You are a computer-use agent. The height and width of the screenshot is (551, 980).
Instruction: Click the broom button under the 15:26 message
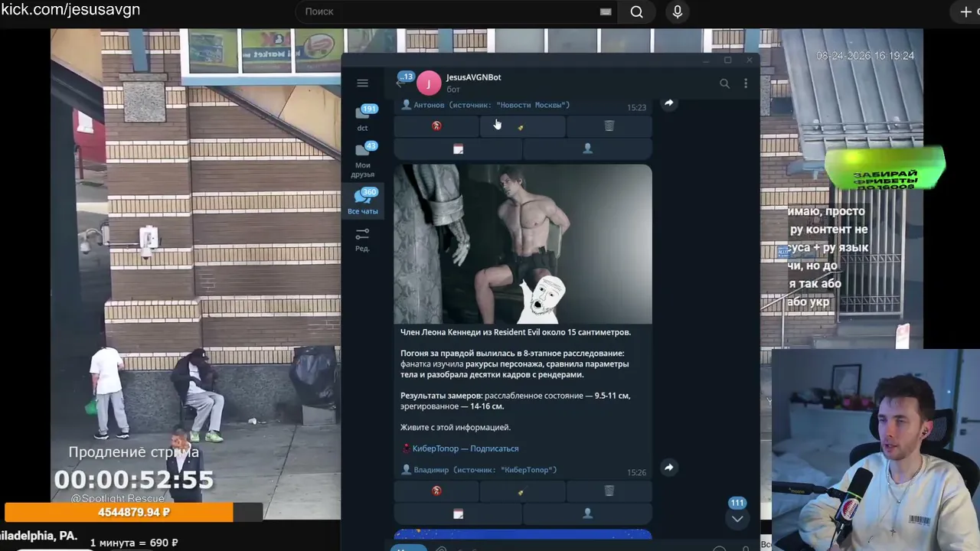tap(522, 491)
